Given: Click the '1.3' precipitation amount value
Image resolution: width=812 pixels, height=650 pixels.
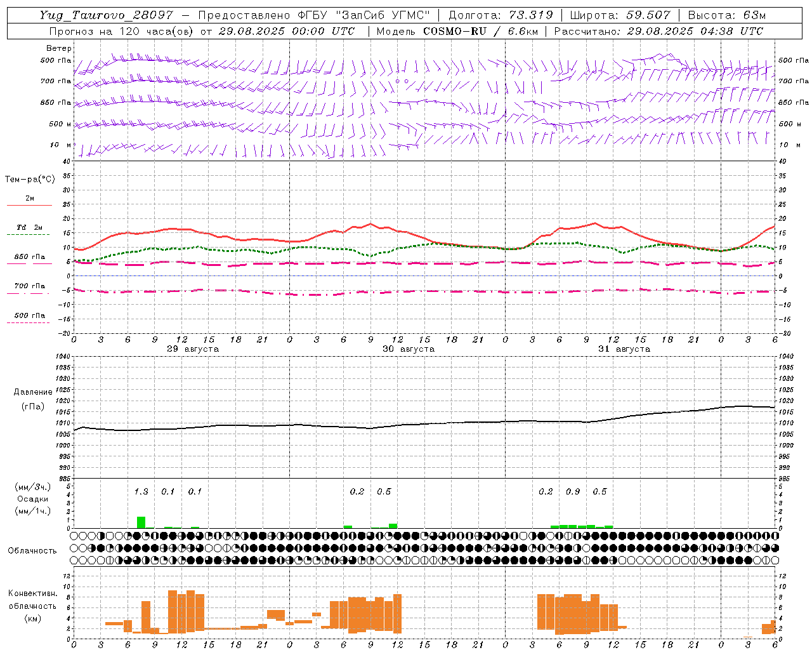Looking at the screenshot, I should coord(141,491).
